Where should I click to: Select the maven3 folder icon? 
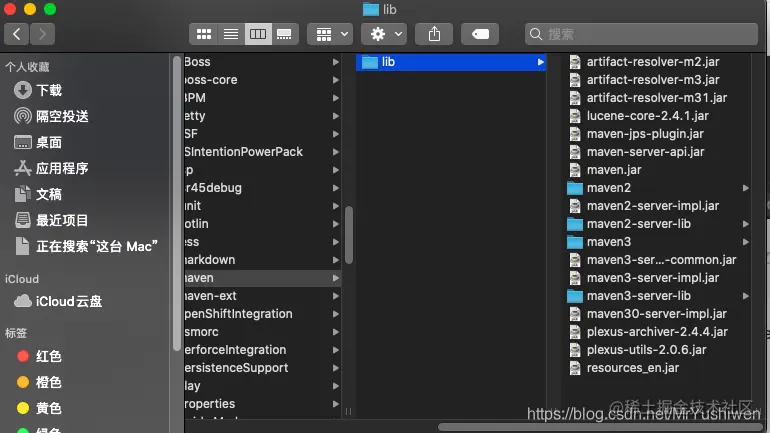click(x=575, y=242)
